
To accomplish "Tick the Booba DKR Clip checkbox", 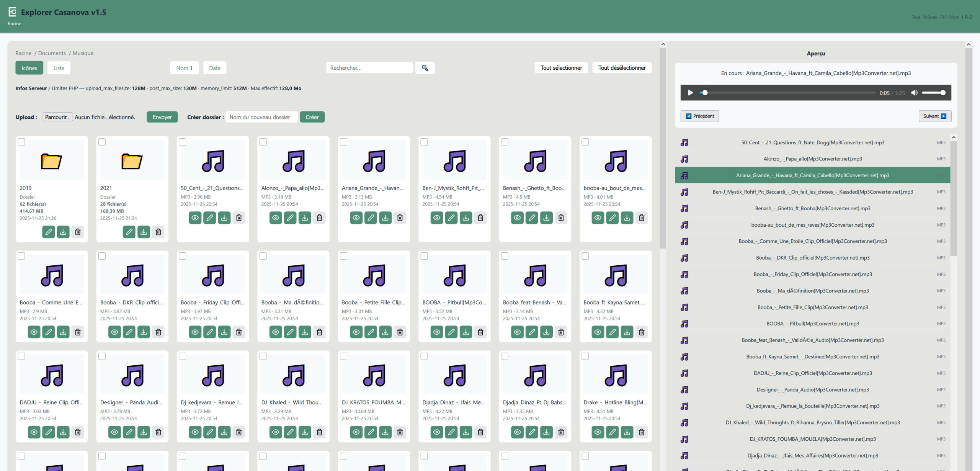I will tap(102, 256).
